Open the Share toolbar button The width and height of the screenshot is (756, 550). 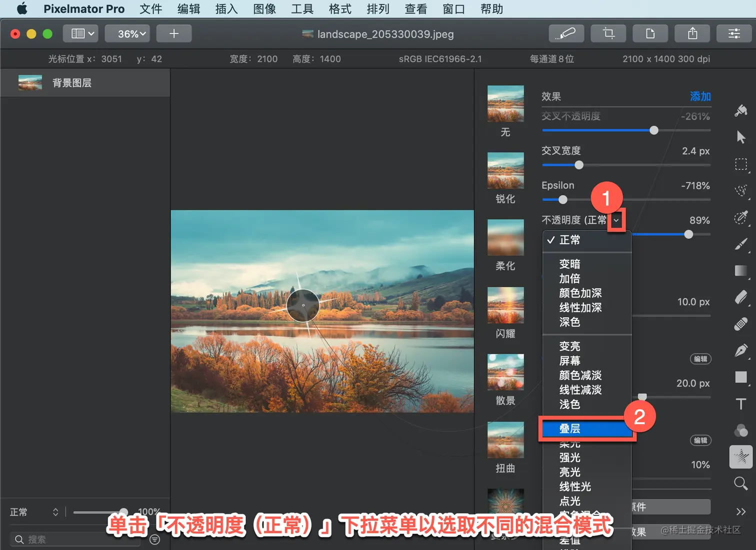(x=692, y=34)
